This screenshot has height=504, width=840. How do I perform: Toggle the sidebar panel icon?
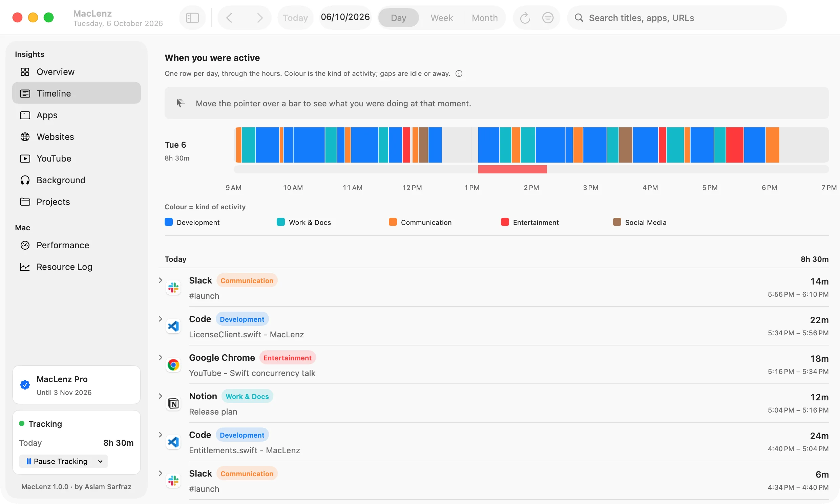click(192, 18)
